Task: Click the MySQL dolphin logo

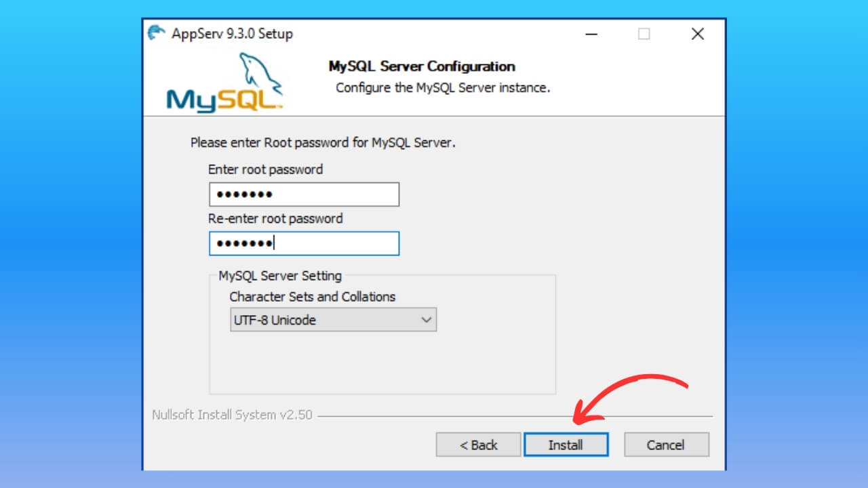Action: coord(224,83)
